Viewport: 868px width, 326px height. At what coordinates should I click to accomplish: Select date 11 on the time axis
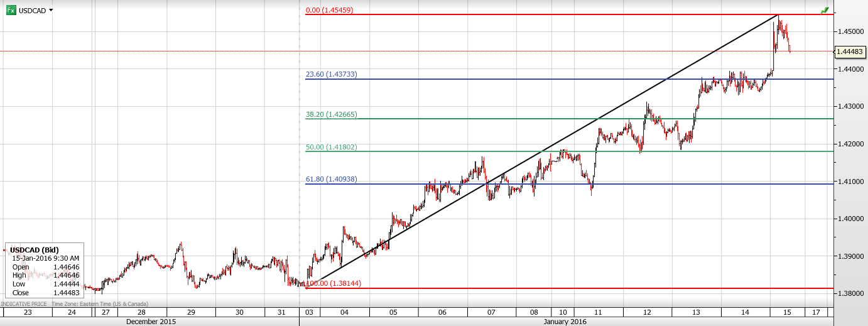coord(598,312)
